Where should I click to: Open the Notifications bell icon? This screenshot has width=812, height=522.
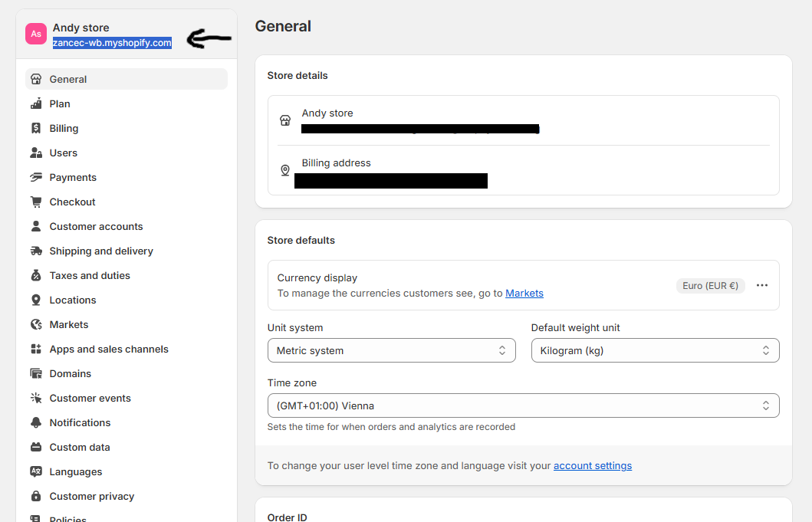[35, 422]
